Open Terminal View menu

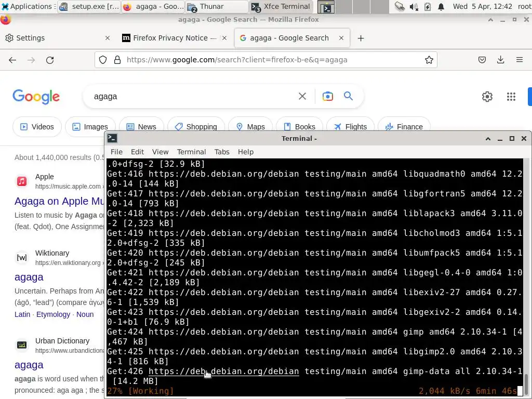(x=160, y=152)
